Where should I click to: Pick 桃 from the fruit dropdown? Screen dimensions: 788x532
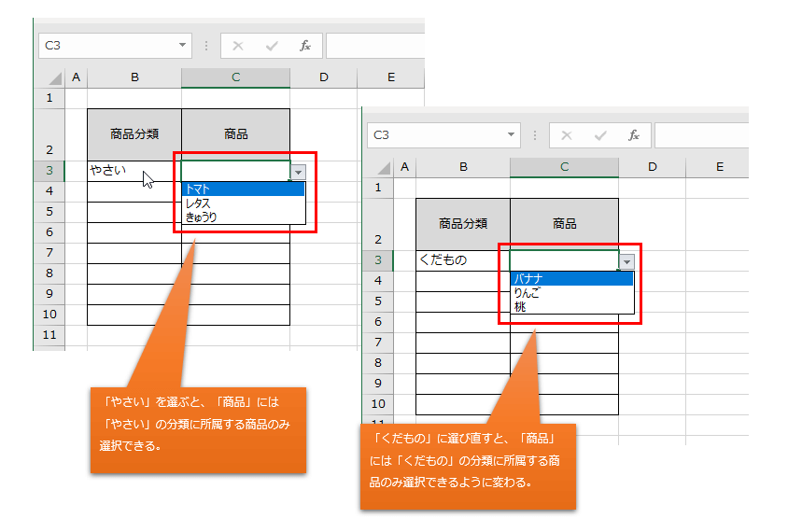[x=572, y=306]
